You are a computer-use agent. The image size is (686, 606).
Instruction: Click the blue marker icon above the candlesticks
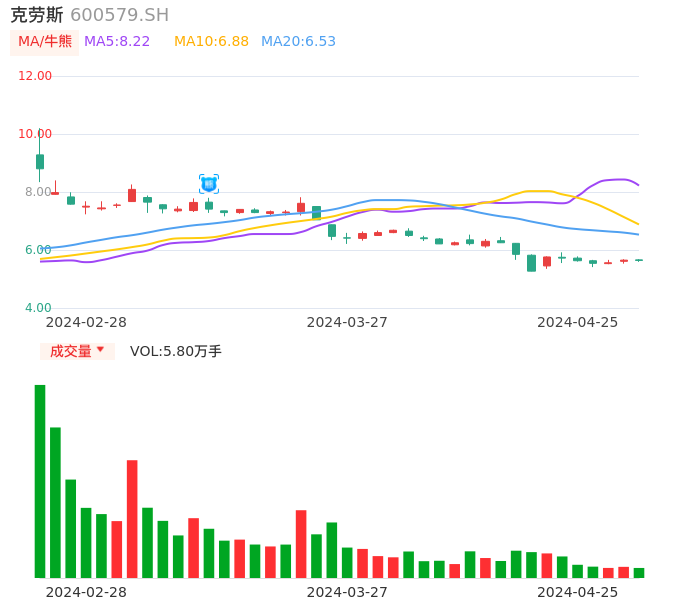pos(209,184)
